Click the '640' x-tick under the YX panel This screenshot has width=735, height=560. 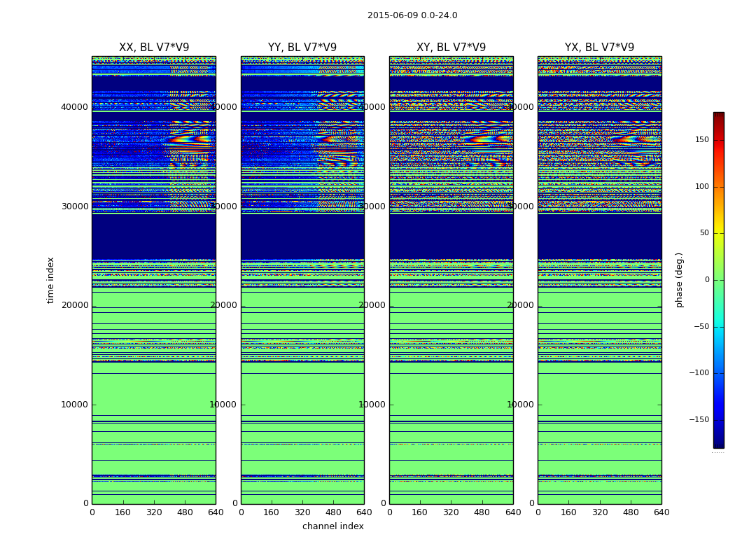coord(661,512)
